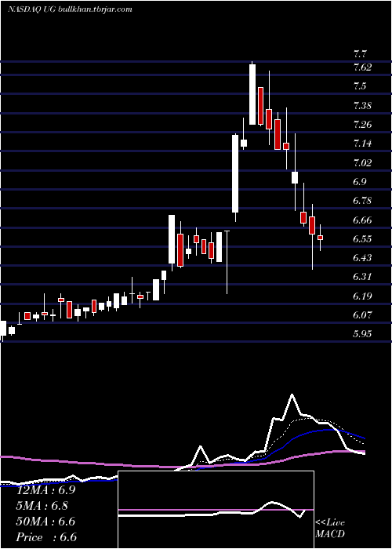Select the last red candlestick near 6.6
392x549 pixels.
(x=320, y=238)
